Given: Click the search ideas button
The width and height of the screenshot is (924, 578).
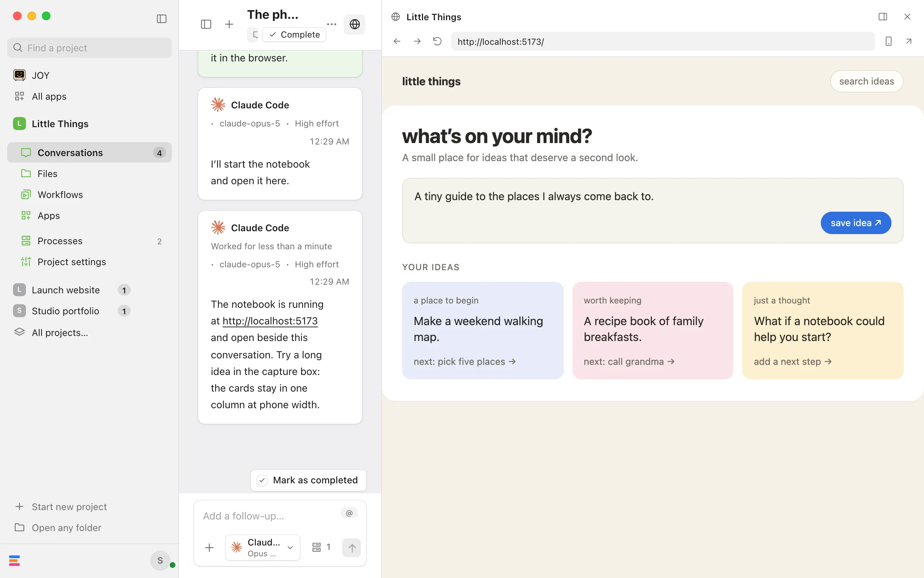Looking at the screenshot, I should tap(866, 81).
